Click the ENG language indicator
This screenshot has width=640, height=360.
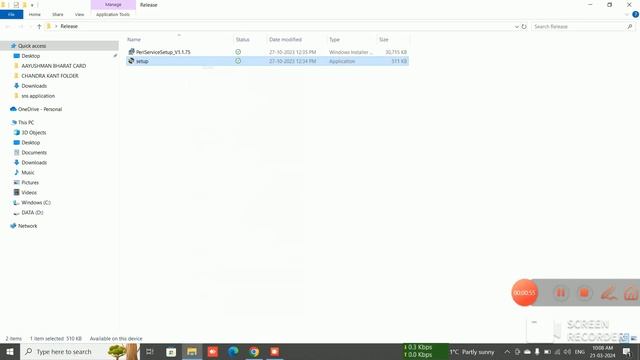580,352
